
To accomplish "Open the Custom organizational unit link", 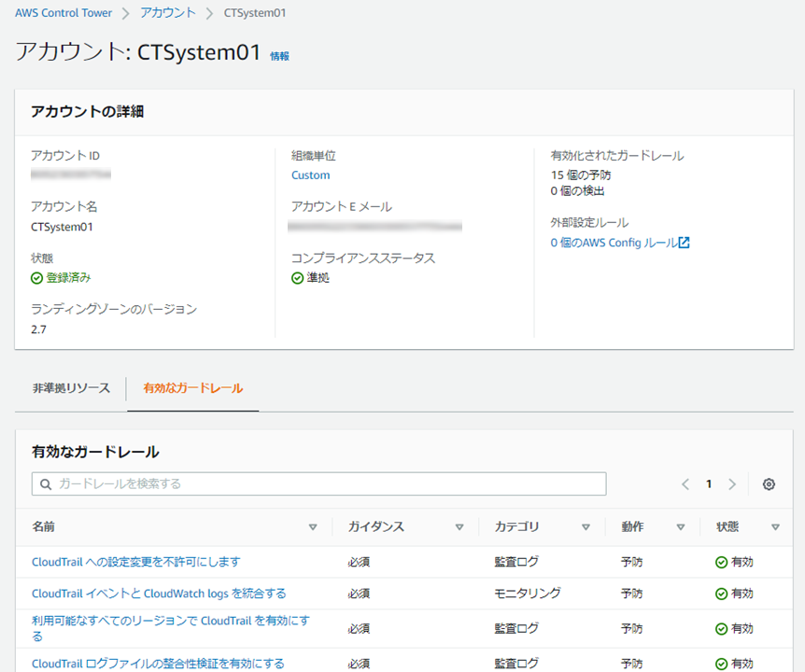I will 311,175.
